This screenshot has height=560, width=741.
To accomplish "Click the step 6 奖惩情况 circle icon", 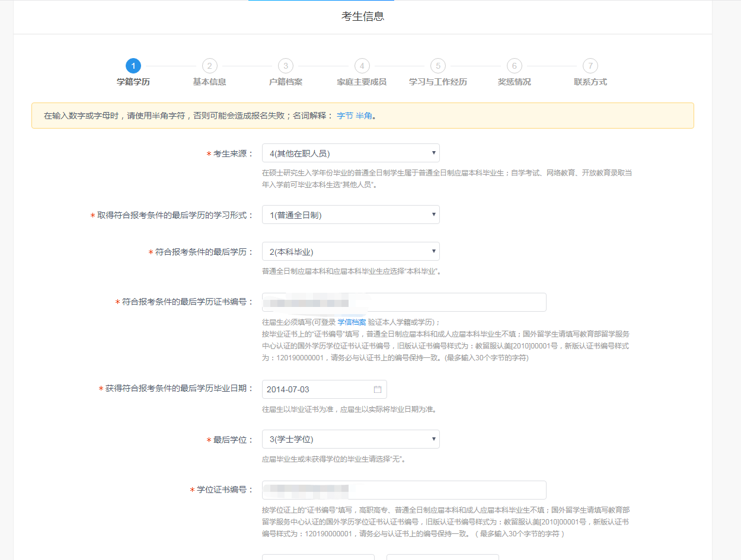I will tap(514, 66).
